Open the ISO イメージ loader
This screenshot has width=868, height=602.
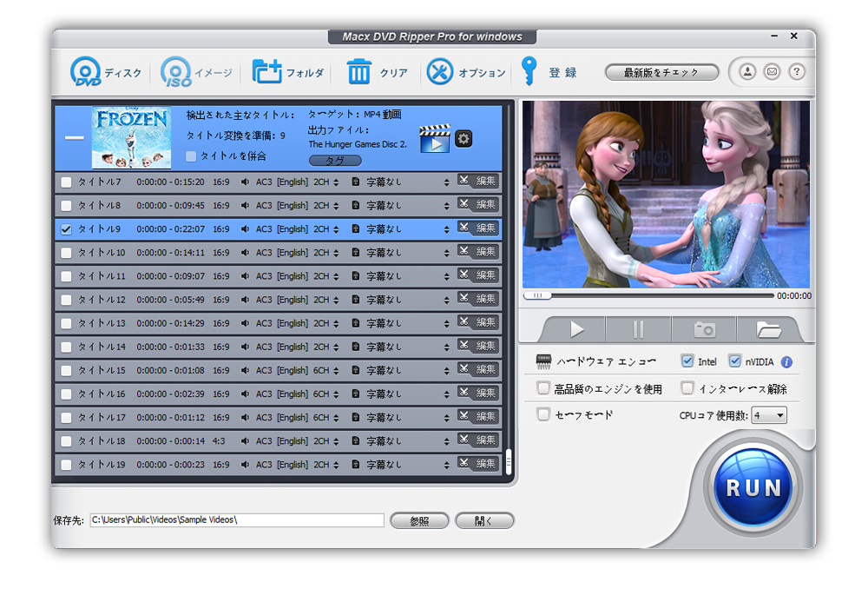tap(196, 72)
